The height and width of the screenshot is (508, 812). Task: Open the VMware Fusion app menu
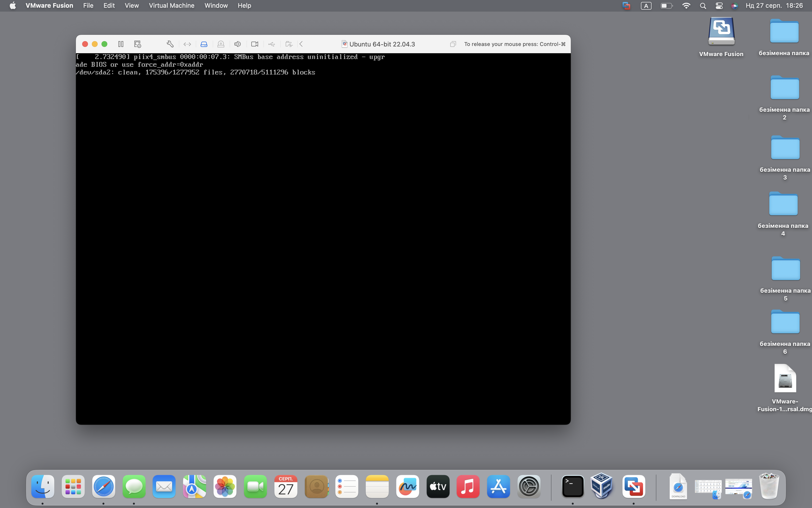(49, 5)
